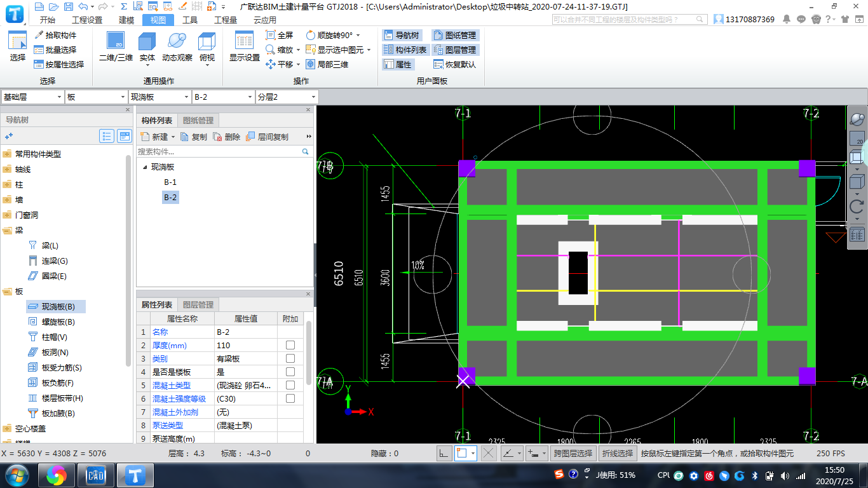Open 显示设置 display settings
This screenshot has width=868, height=488.
tap(245, 46)
